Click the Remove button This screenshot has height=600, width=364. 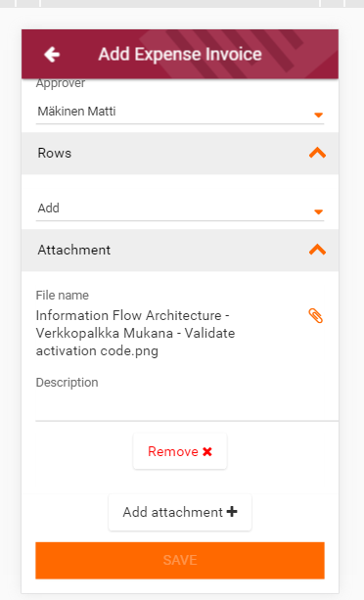[x=180, y=451]
